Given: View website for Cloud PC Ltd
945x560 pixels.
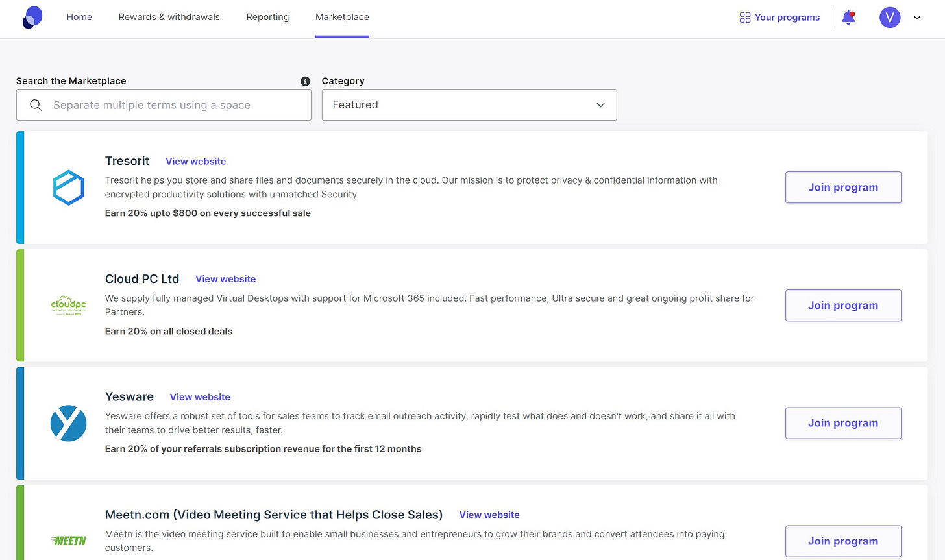Looking at the screenshot, I should click(x=226, y=279).
